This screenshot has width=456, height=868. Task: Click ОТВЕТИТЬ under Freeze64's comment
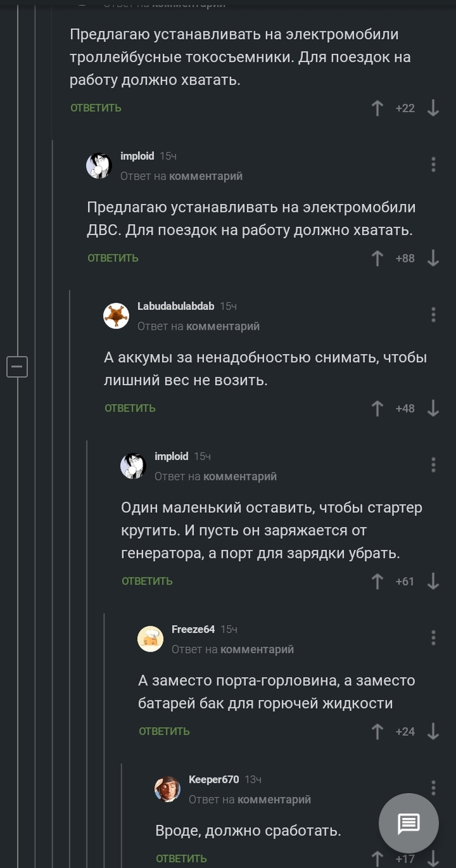(164, 732)
